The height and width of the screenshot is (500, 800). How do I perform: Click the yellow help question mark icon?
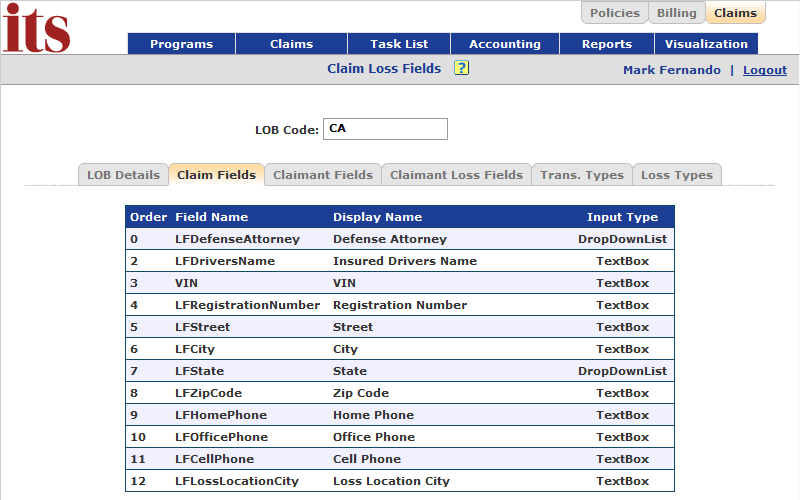point(461,68)
